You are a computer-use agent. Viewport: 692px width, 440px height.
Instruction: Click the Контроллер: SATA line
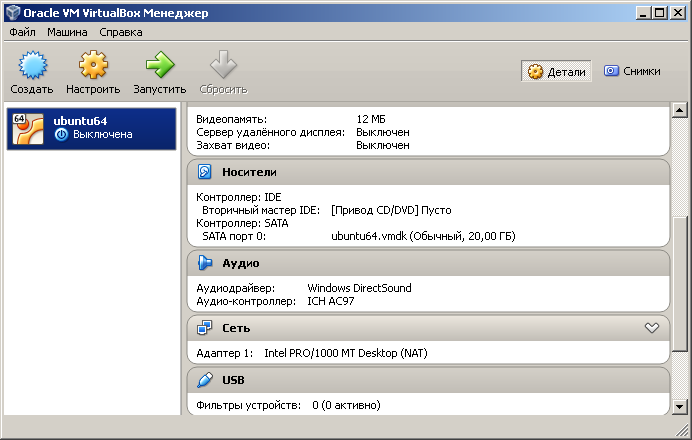242,223
